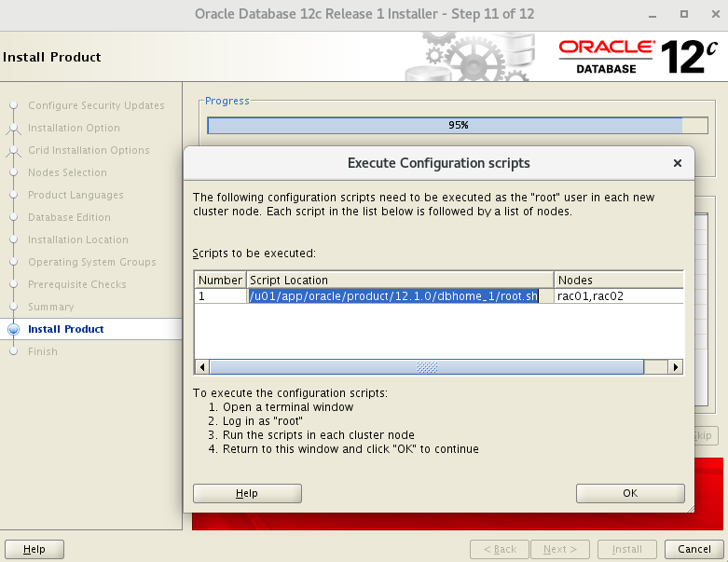Click the installer's bottom-left Help button
The image size is (728, 562).
coord(34,549)
